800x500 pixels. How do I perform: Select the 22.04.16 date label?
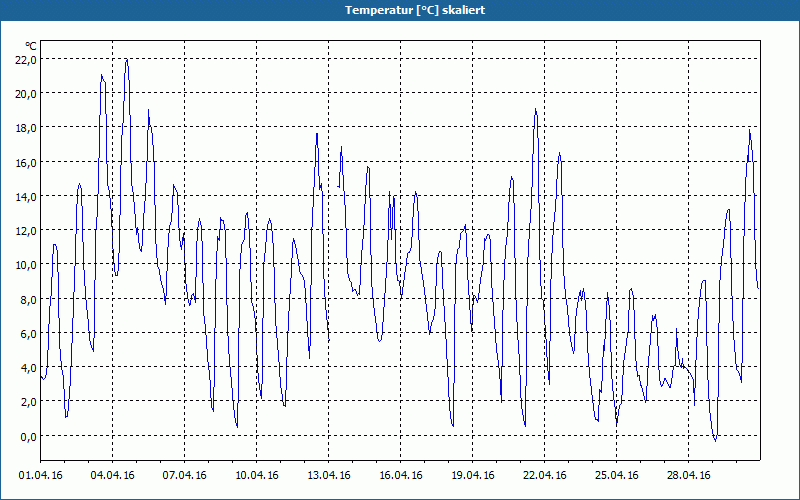point(544,475)
